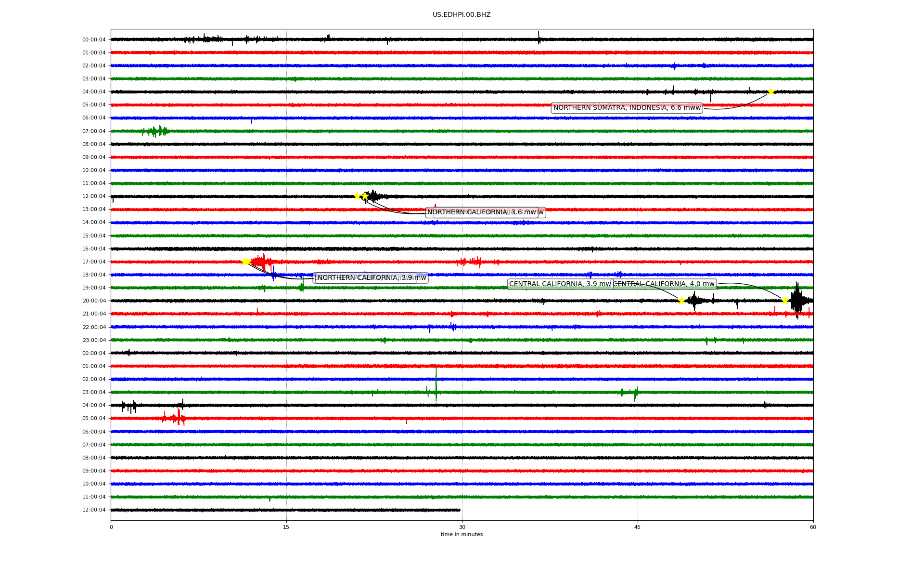Click the NORTHERN CALIFORNIA 3.6 mw label
Screen dimensions: 924x578
tap(481, 212)
